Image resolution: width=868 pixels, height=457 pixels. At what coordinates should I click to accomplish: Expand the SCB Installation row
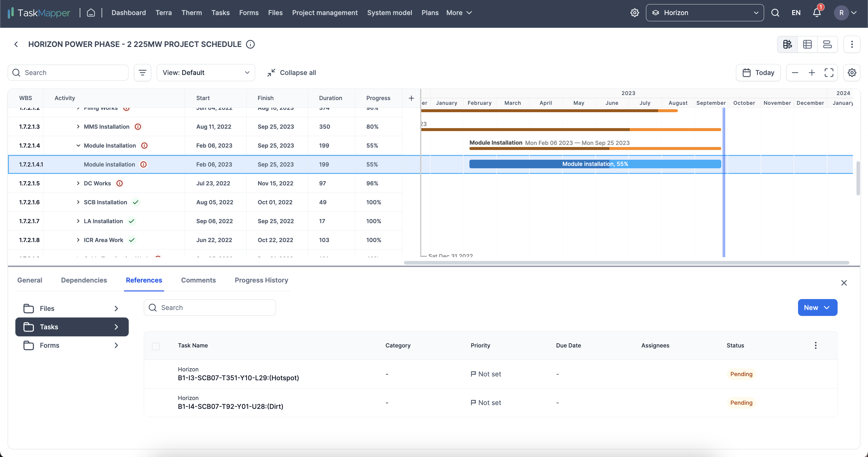click(x=78, y=202)
